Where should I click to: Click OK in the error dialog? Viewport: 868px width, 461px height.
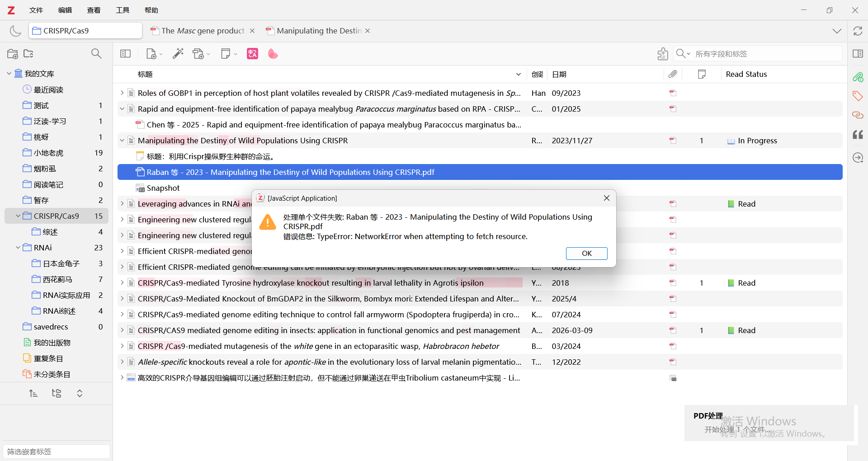586,253
